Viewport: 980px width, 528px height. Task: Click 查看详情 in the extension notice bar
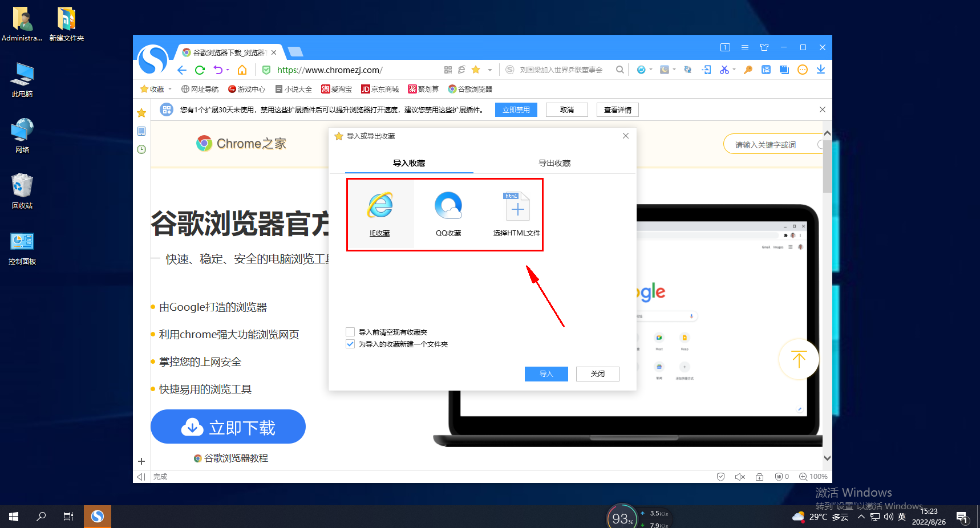(618, 109)
